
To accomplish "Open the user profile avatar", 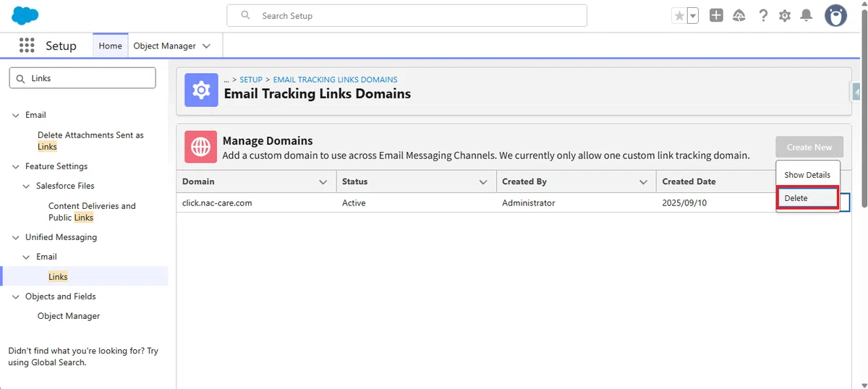I will [x=836, y=15].
